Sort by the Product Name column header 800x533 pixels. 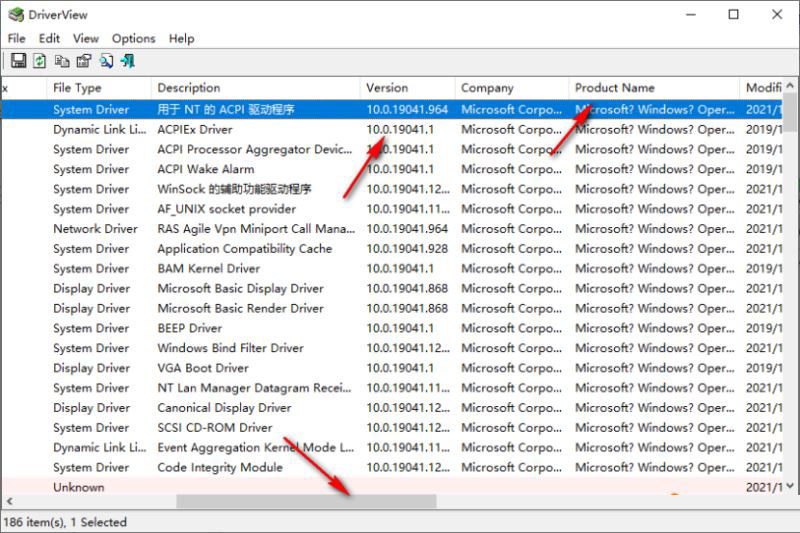[x=654, y=88]
